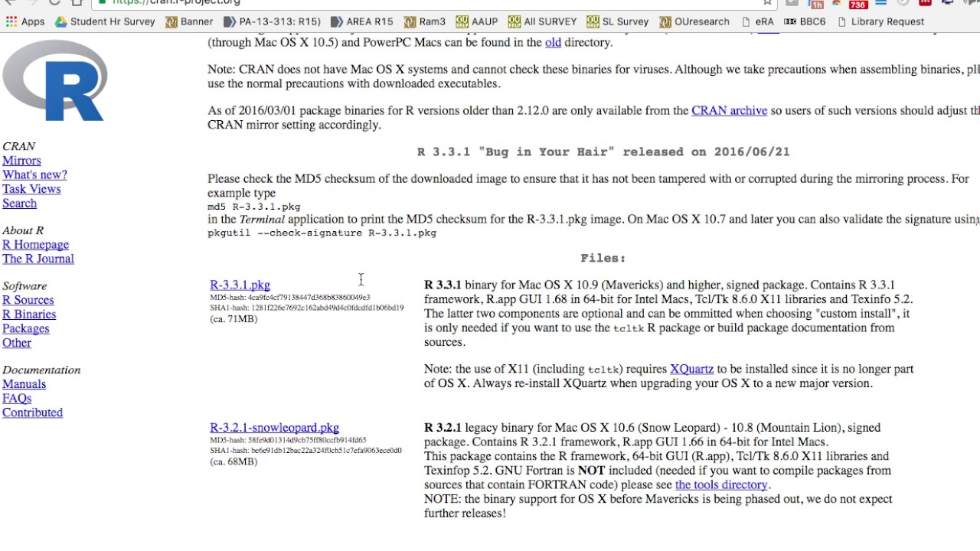Open The R Journal link
980x551 pixels.
(x=38, y=259)
